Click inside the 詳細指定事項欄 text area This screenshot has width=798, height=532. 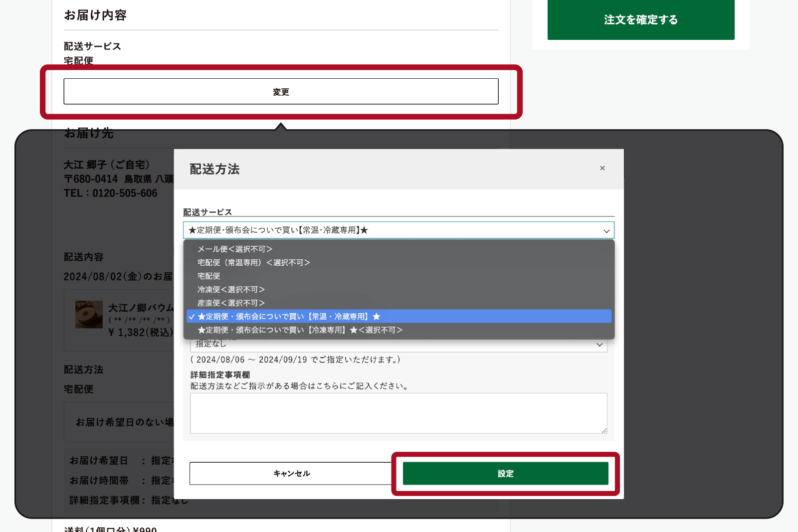399,413
